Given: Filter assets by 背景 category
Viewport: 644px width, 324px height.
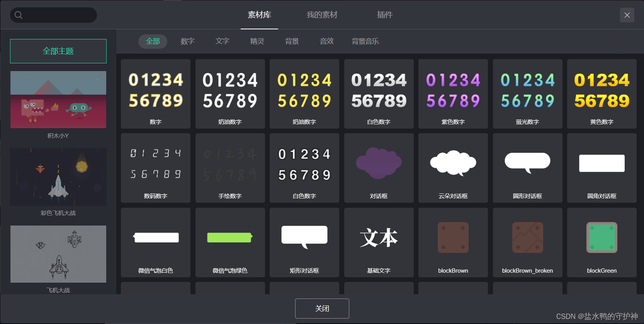Looking at the screenshot, I should coord(292,41).
